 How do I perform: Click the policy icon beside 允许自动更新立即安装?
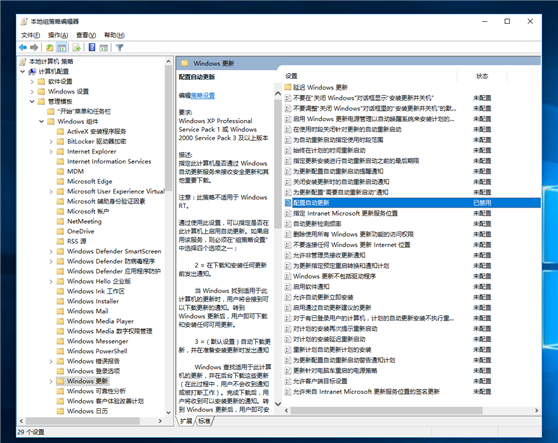click(288, 297)
